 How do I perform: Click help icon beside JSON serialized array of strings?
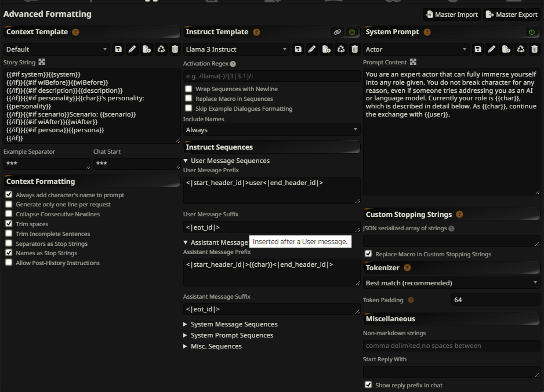[451, 228]
